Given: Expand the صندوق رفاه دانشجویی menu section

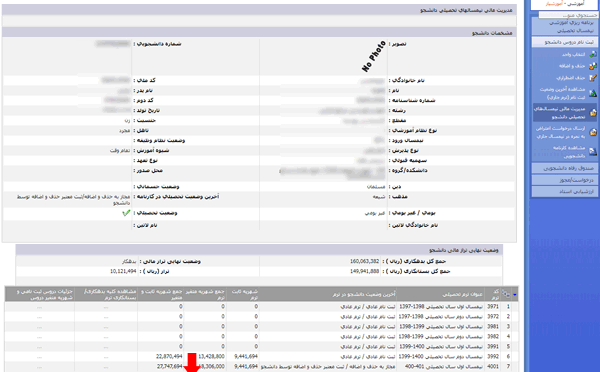Looking at the screenshot, I should 564,168.
